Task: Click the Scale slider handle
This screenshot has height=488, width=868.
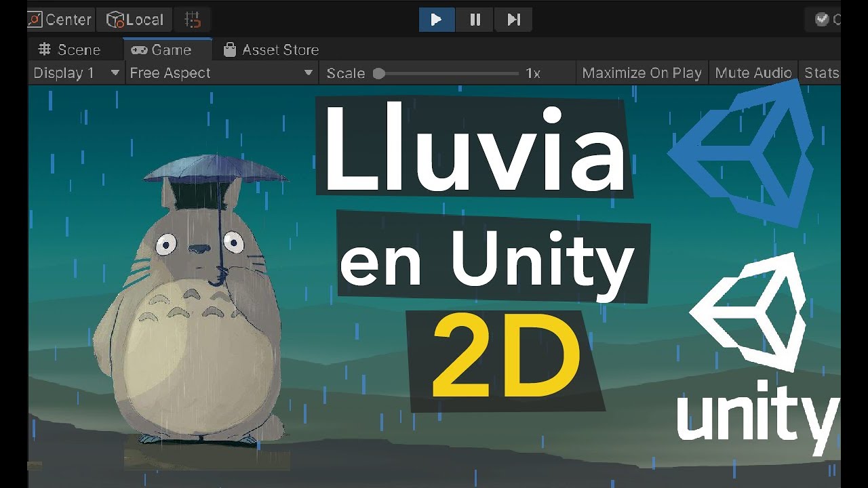Action: [x=379, y=73]
